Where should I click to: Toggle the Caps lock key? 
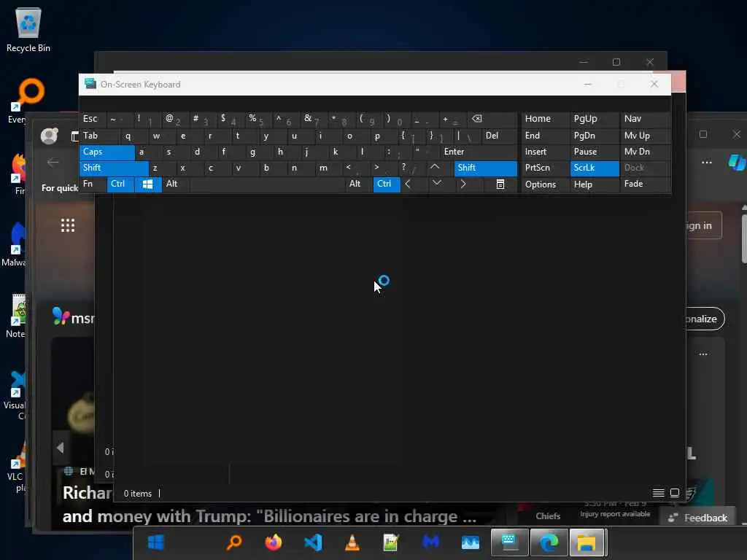pyautogui.click(x=107, y=152)
